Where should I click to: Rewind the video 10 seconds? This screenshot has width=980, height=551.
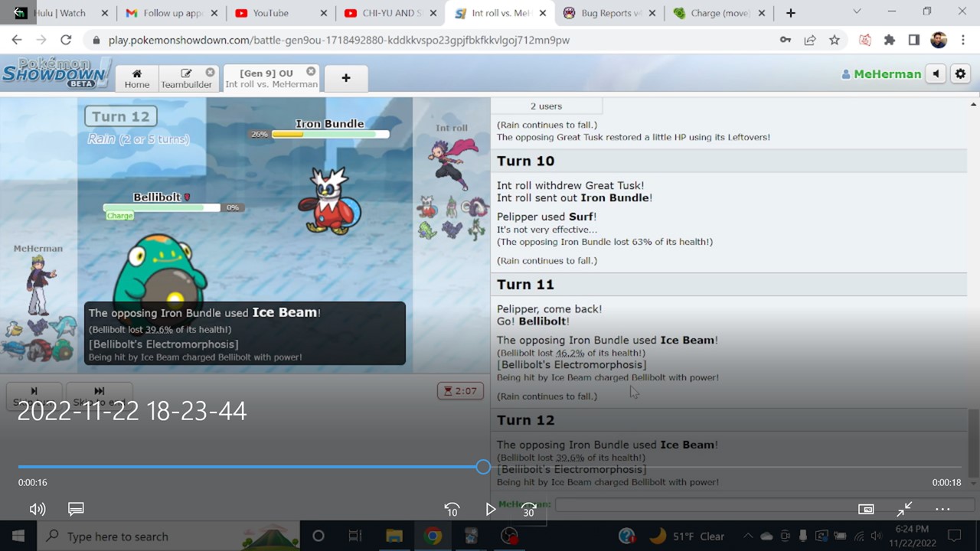[452, 509]
